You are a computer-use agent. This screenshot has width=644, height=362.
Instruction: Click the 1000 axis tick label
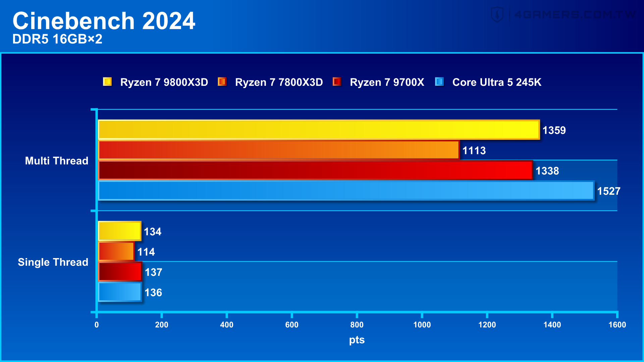point(422,325)
